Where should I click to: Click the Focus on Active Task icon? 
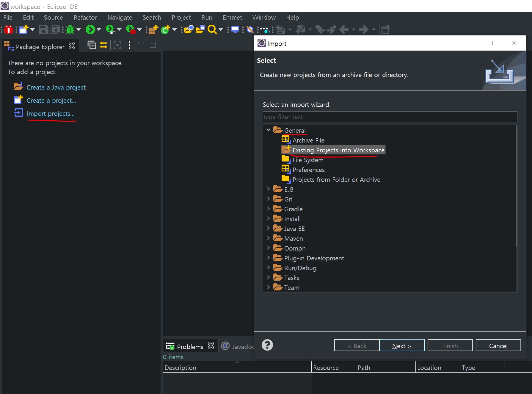tap(117, 45)
